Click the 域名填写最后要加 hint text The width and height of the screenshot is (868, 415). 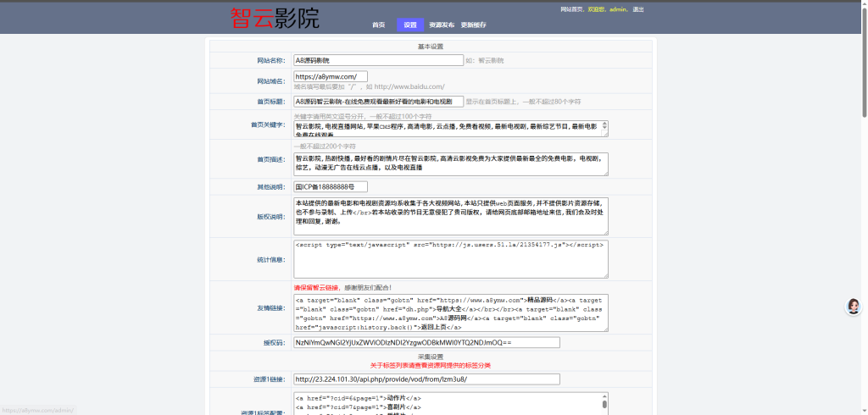point(370,87)
